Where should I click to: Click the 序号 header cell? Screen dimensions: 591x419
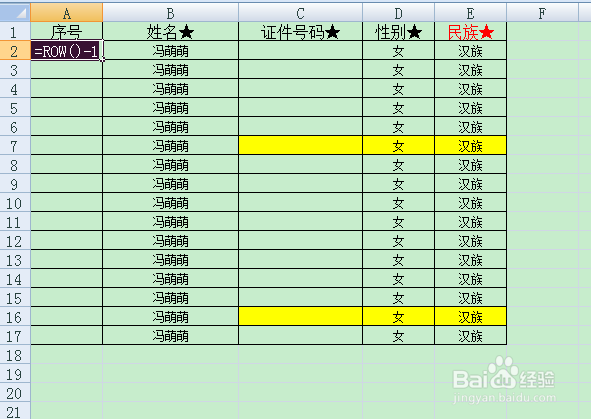(66, 32)
